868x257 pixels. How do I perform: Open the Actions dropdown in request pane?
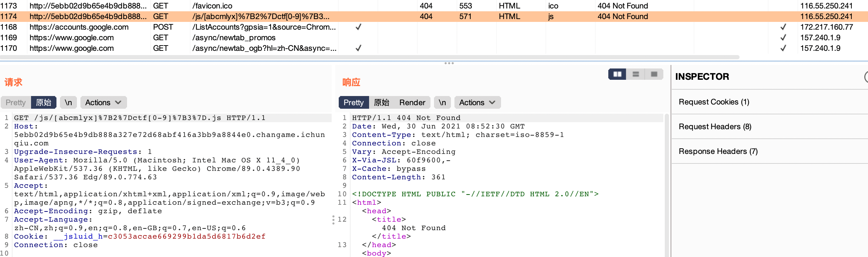coord(103,103)
